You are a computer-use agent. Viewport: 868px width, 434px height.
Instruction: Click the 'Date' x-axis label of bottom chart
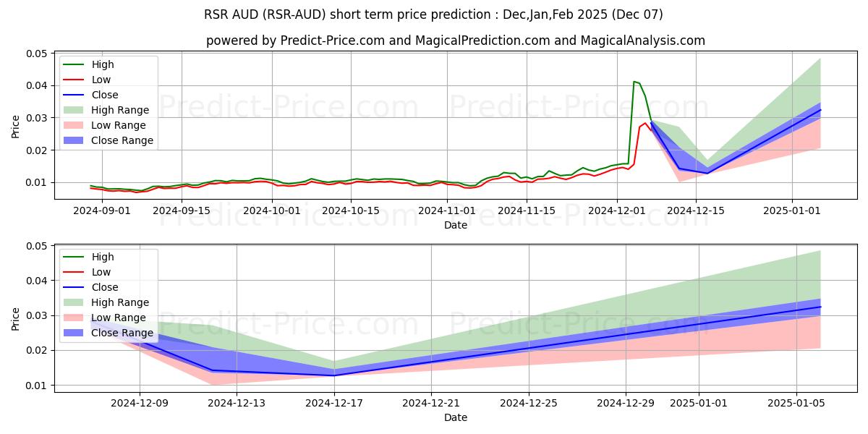coord(455,417)
